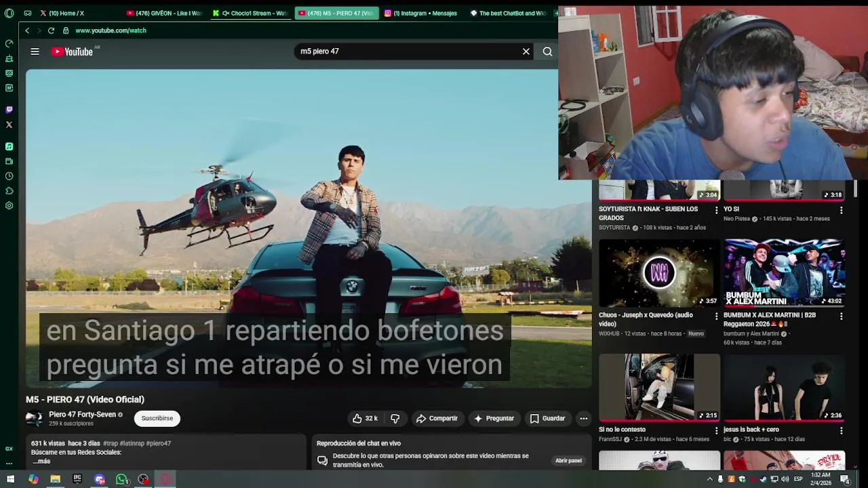
Task: Open YouTube hamburger guide menu
Action: point(35,52)
